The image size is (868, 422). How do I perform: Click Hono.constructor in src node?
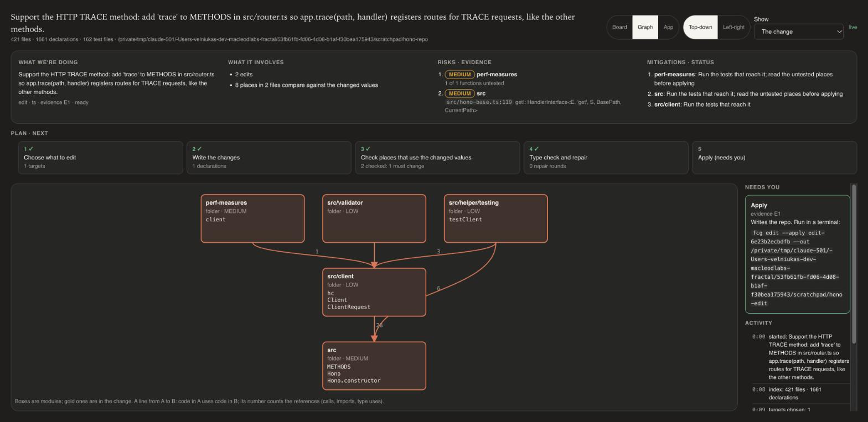coord(354,381)
